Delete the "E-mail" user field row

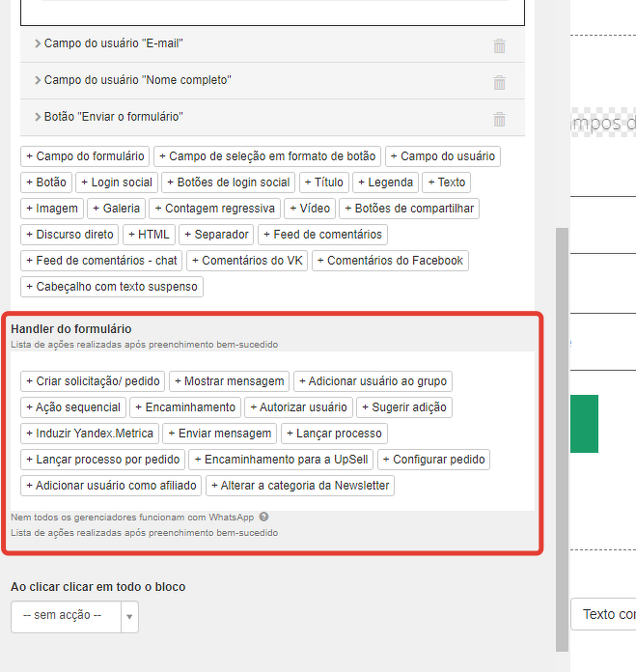coord(499,45)
